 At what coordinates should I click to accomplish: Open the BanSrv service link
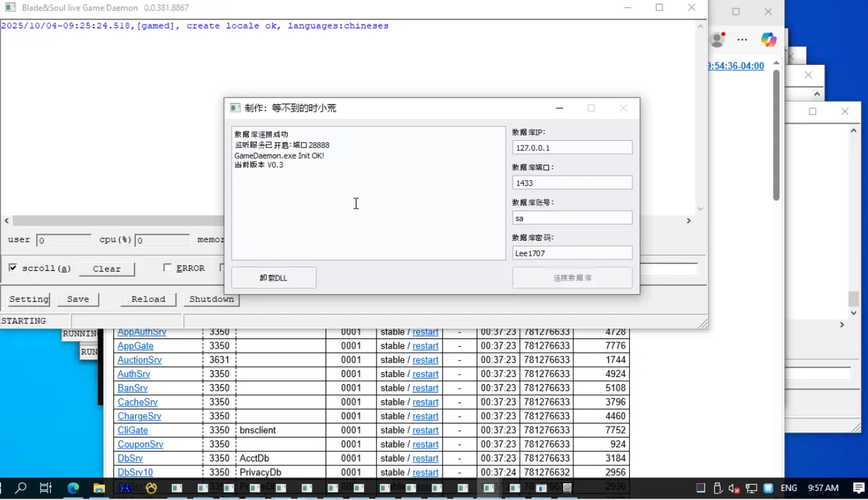coord(133,388)
